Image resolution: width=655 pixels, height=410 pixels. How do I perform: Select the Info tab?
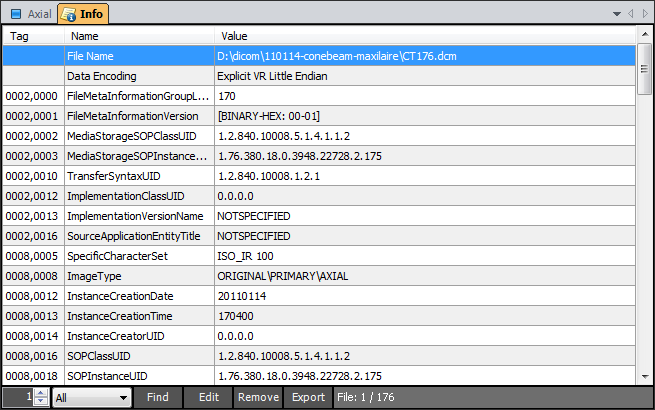[x=83, y=13]
